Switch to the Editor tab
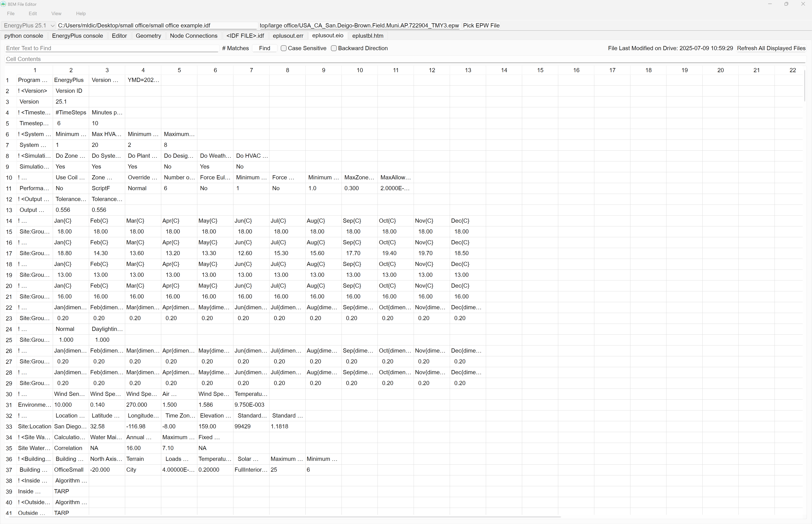The width and height of the screenshot is (812, 524). 119,36
